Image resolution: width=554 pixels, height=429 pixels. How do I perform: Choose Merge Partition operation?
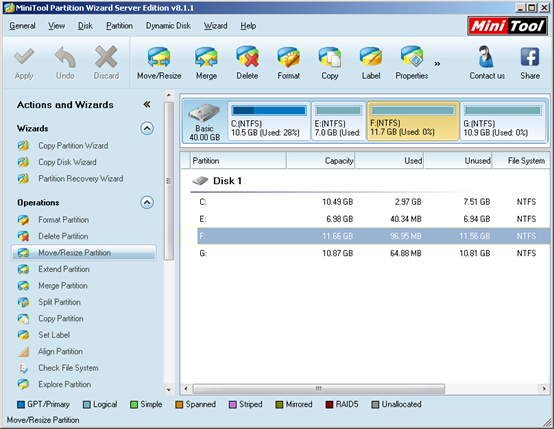(x=63, y=286)
